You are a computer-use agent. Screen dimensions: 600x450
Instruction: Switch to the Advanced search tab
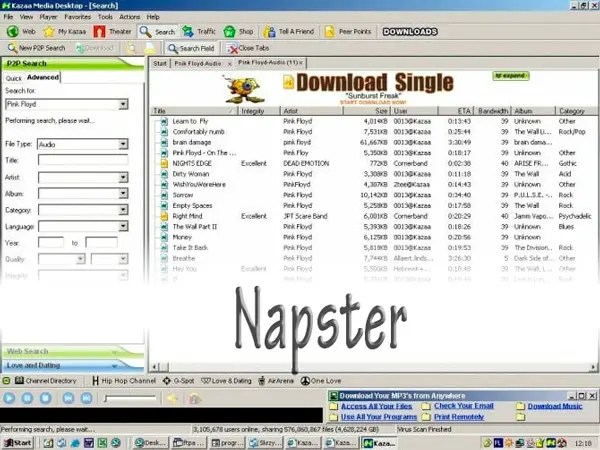click(43, 77)
